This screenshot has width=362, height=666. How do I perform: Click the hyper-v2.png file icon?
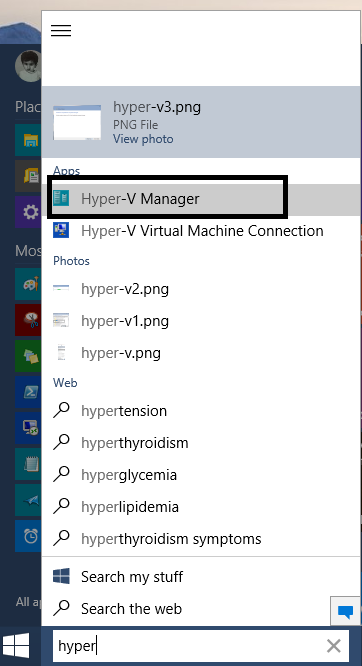pos(61,288)
